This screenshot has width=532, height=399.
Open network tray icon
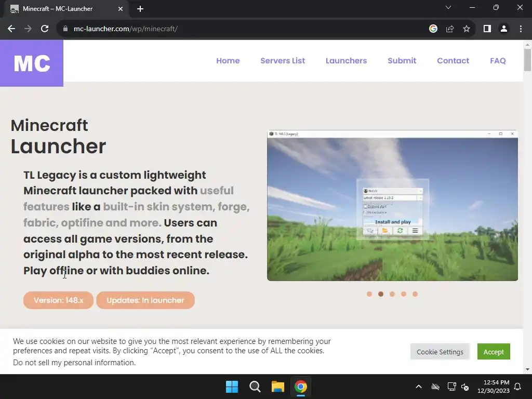pyautogui.click(x=451, y=387)
